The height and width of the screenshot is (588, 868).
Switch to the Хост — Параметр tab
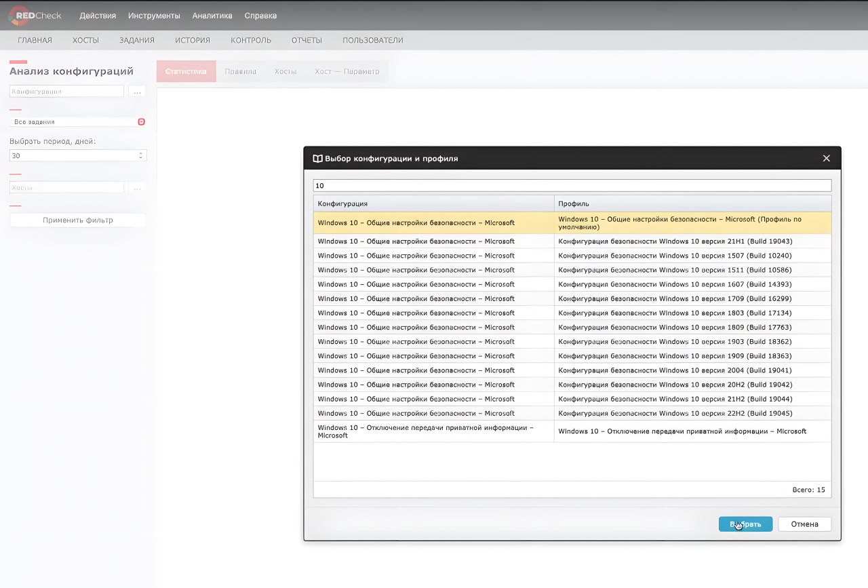pyautogui.click(x=347, y=71)
